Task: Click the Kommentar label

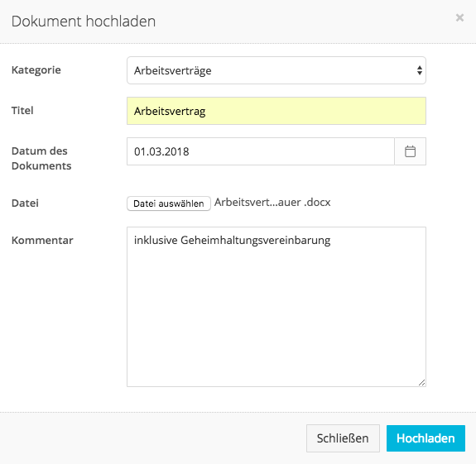Action: [42, 240]
